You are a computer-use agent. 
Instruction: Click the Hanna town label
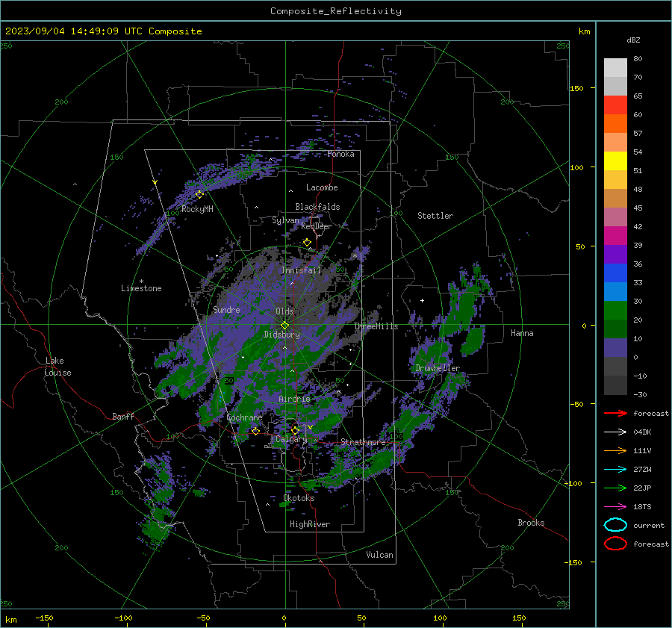[522, 333]
